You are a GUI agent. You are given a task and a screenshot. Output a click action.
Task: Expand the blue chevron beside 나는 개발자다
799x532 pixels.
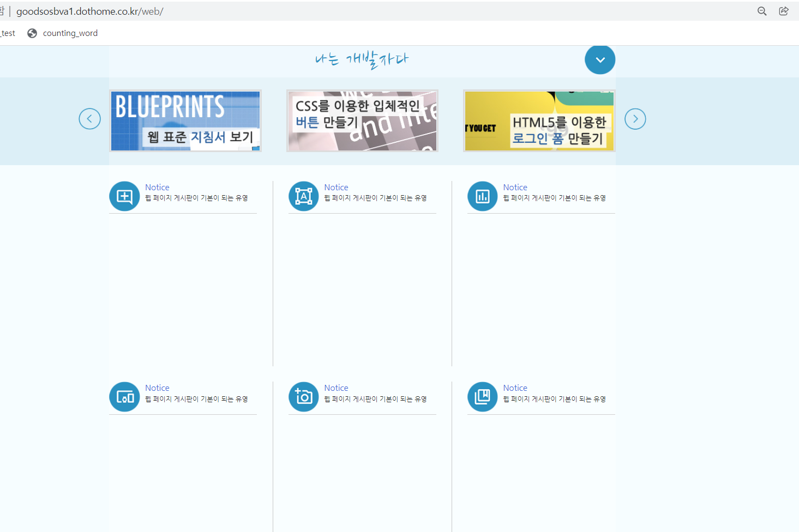pos(600,59)
